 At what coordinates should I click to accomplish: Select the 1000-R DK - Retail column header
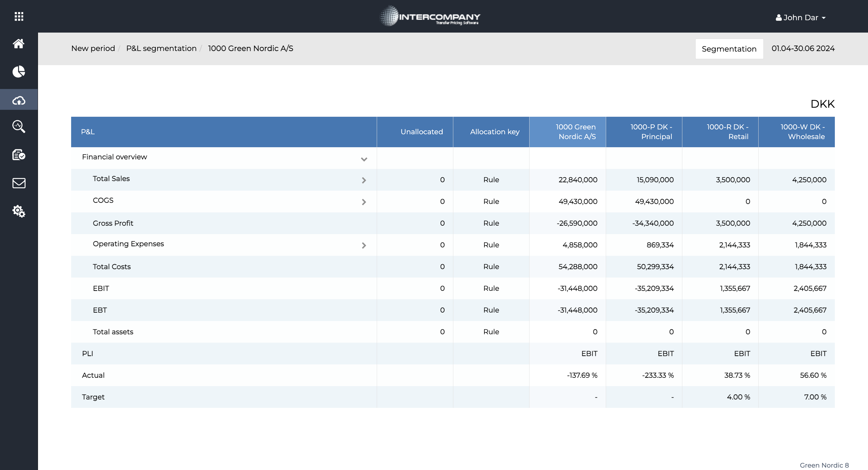pyautogui.click(x=720, y=132)
